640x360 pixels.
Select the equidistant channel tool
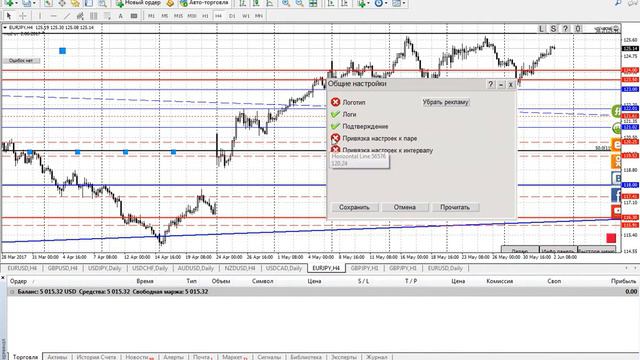pyautogui.click(x=80, y=16)
